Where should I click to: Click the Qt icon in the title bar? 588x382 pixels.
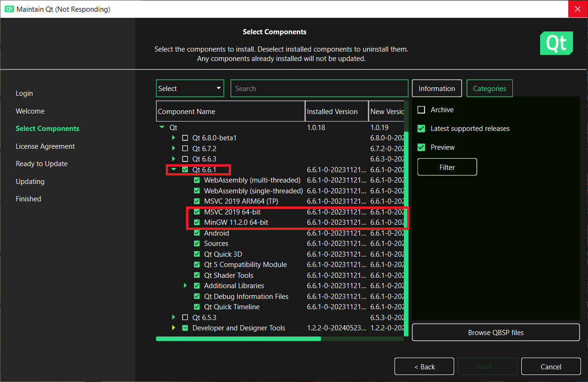(9, 9)
